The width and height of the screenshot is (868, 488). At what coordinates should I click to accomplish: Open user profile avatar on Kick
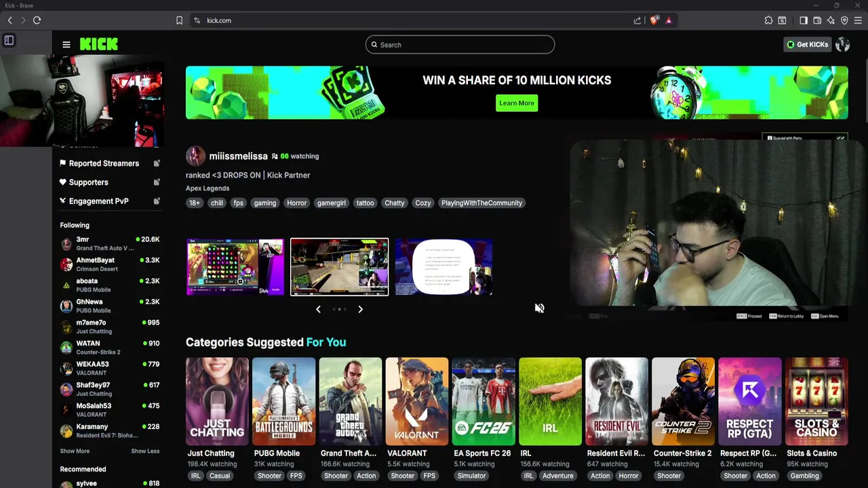[842, 45]
